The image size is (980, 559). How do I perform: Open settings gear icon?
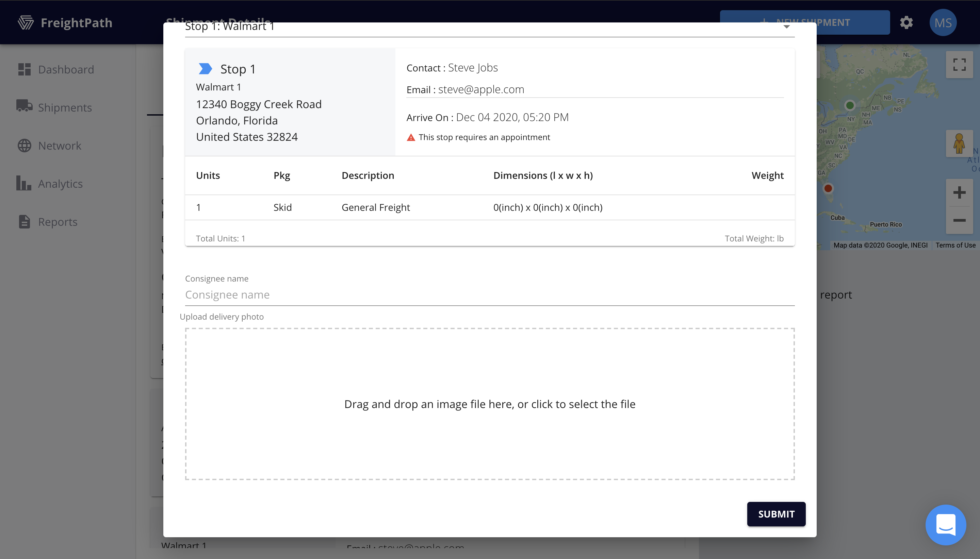[x=906, y=23]
